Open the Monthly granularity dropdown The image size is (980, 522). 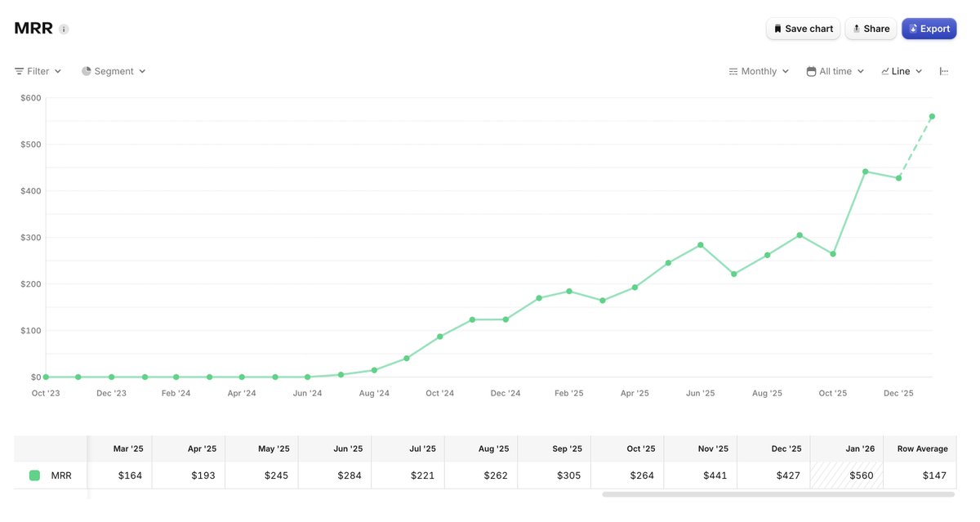pyautogui.click(x=758, y=70)
